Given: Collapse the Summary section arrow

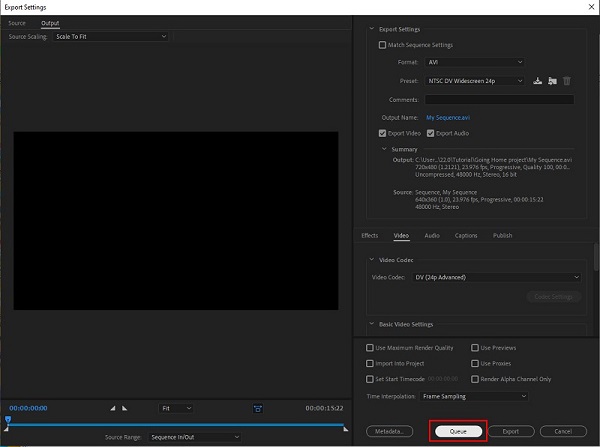Looking at the screenshot, I should (384, 149).
